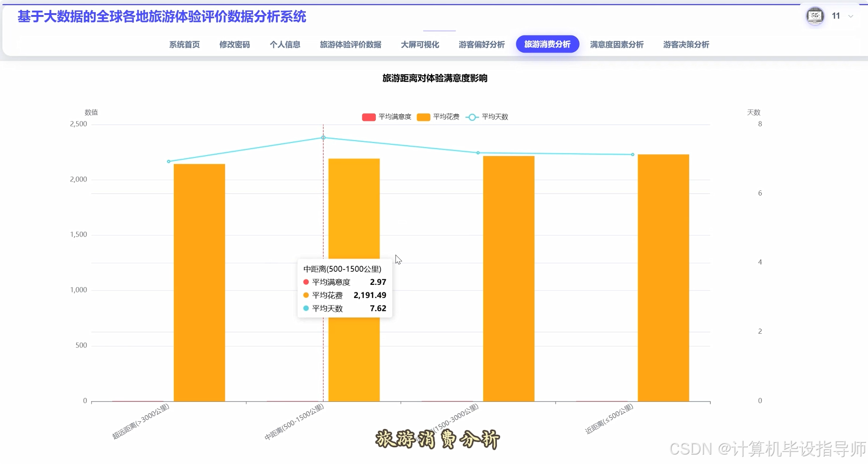
Task: Click the red 平均满意度 legend color swatch
Action: pyautogui.click(x=368, y=117)
